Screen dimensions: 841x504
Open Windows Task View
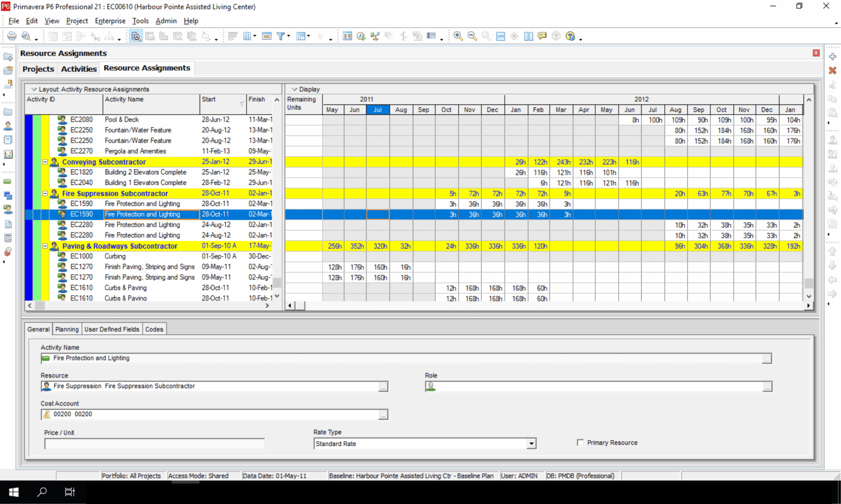[x=70, y=492]
